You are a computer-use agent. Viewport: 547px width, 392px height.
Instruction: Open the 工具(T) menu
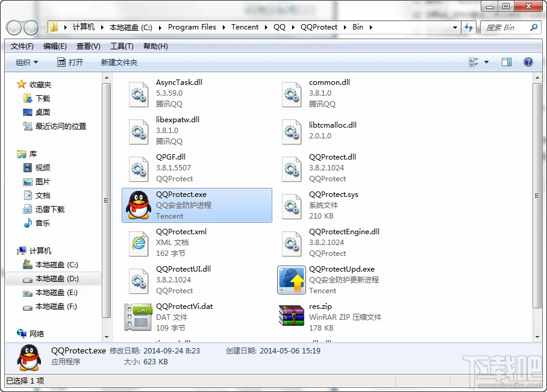(122, 46)
